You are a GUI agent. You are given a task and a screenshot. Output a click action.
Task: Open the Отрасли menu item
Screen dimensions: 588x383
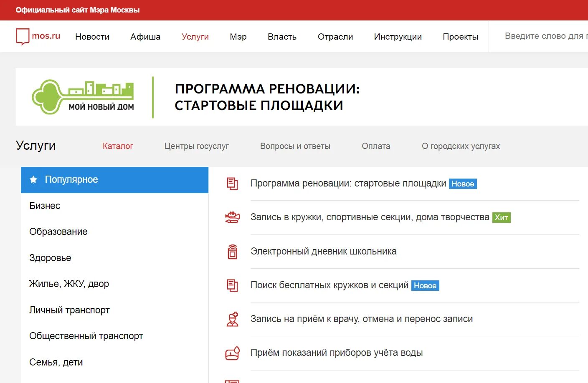point(335,37)
